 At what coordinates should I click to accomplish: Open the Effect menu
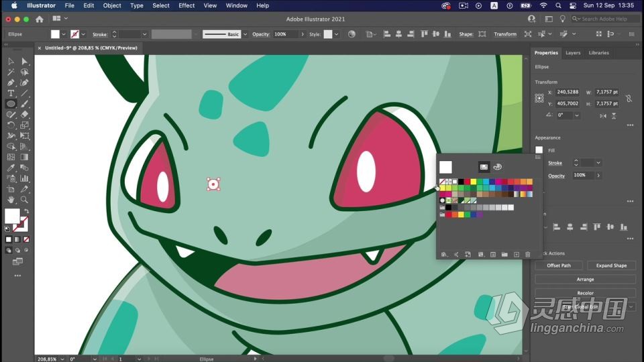click(186, 6)
